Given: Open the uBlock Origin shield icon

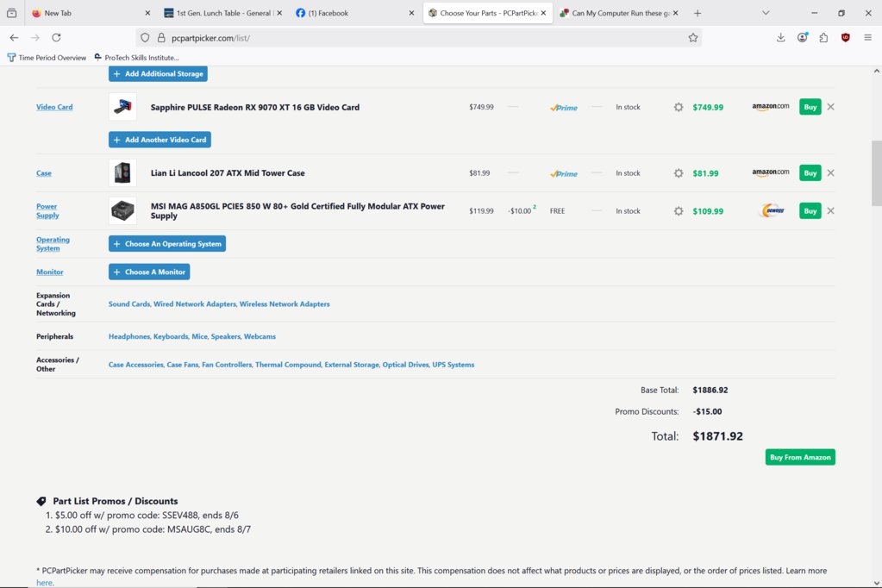Looking at the screenshot, I should (846, 38).
